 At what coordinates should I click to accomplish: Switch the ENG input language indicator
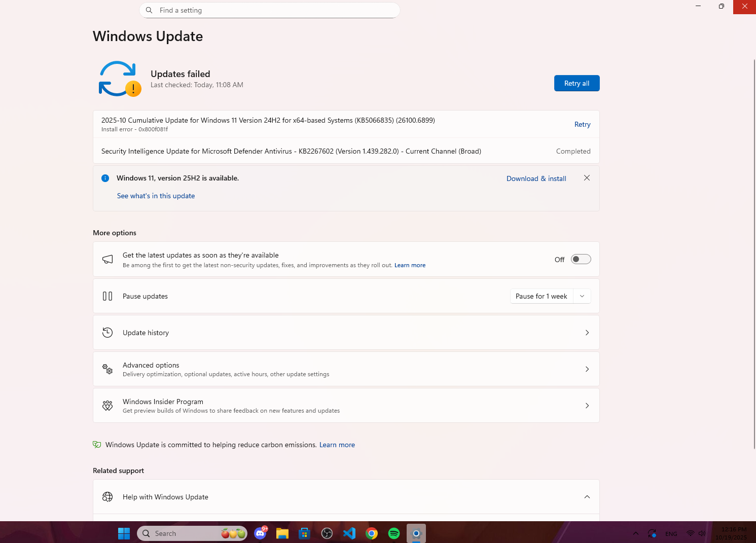tap(671, 534)
